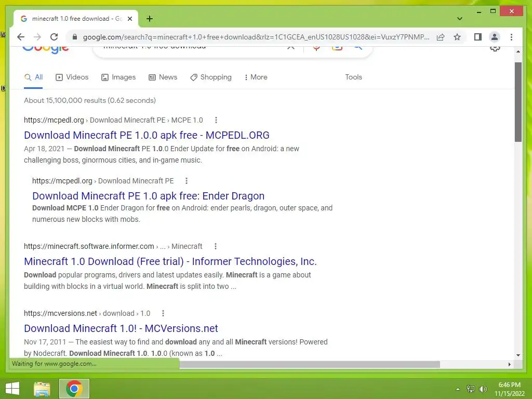The image size is (532, 399).
Task: Close the minecraft 1.0 free download tab
Action: coord(129,19)
